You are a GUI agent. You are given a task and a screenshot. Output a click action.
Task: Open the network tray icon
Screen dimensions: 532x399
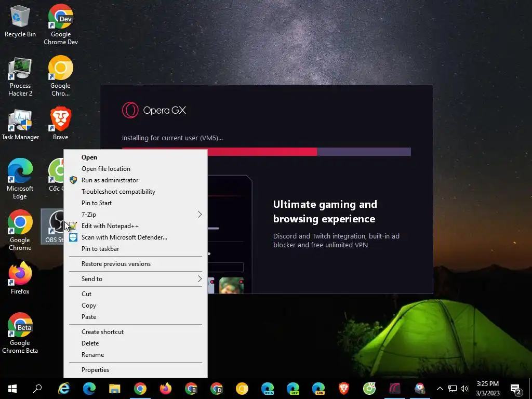pyautogui.click(x=453, y=389)
